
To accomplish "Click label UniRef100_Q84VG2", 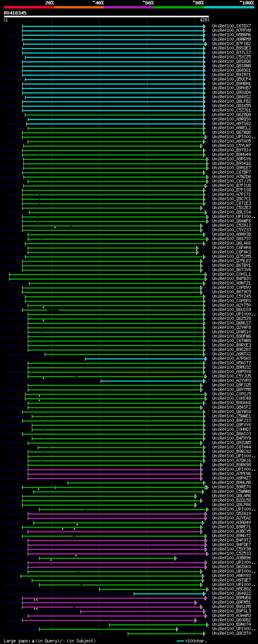I will point(231,97).
